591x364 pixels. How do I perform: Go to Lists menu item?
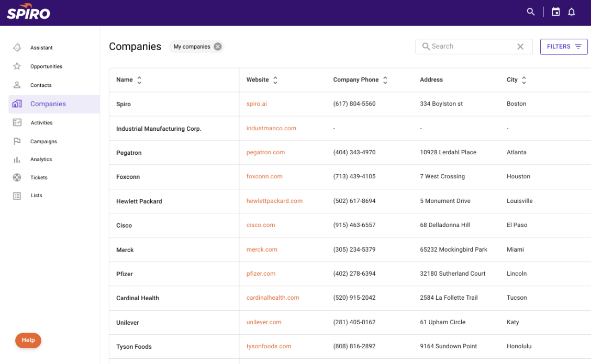[36, 196]
